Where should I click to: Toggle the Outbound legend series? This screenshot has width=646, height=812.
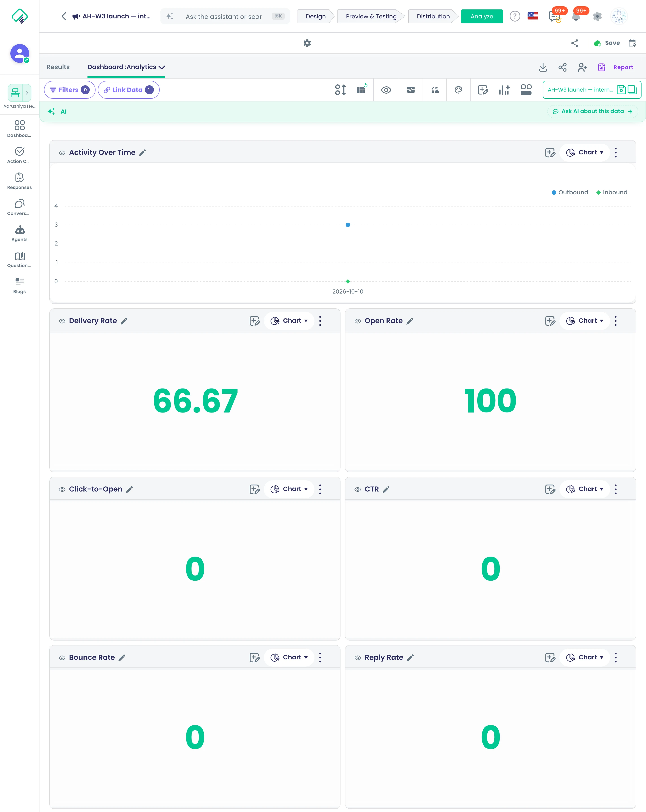tap(570, 193)
